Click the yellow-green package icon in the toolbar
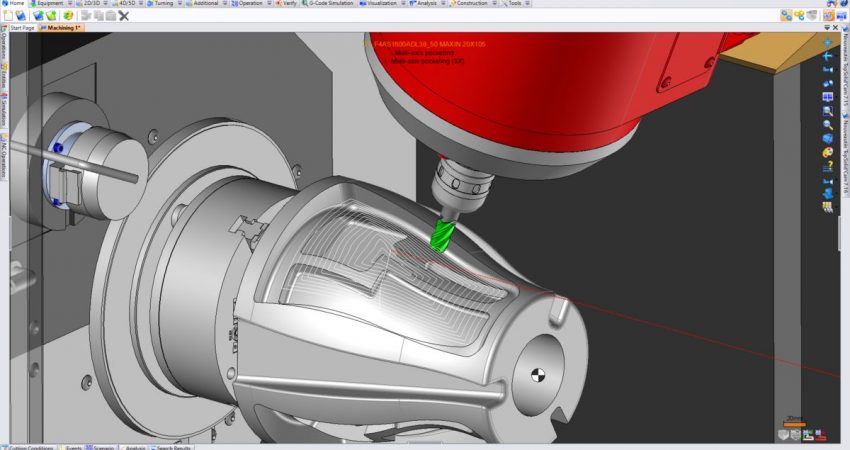Viewport: 850px width, 450px height. pos(68,16)
